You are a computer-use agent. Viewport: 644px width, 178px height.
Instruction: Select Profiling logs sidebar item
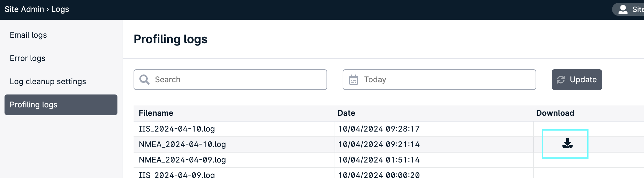61,105
